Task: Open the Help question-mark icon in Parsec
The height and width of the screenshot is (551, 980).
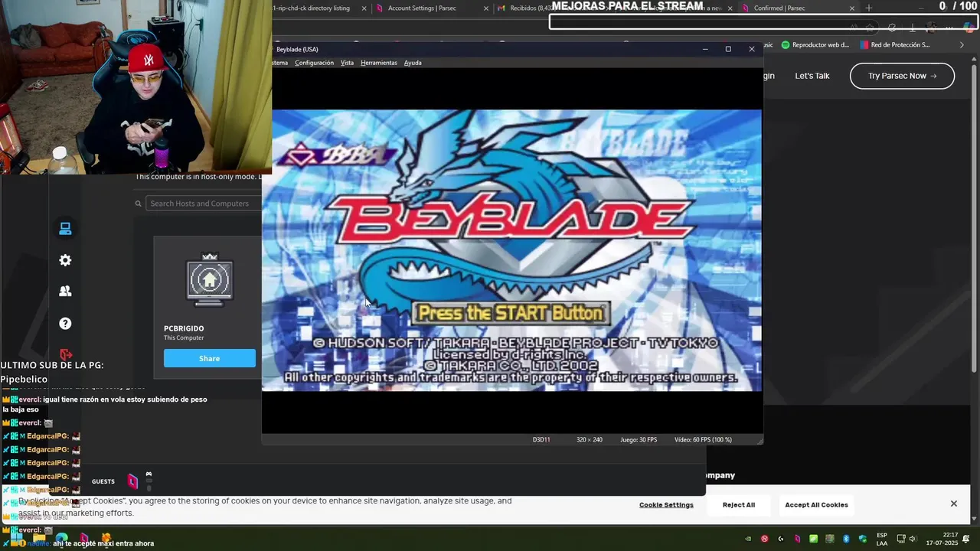Action: (x=65, y=323)
